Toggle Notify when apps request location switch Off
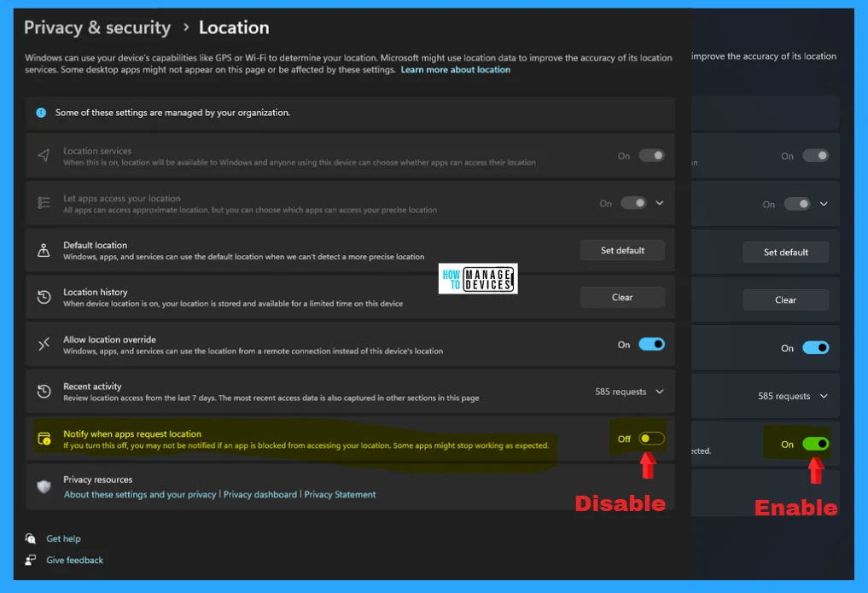 [651, 439]
